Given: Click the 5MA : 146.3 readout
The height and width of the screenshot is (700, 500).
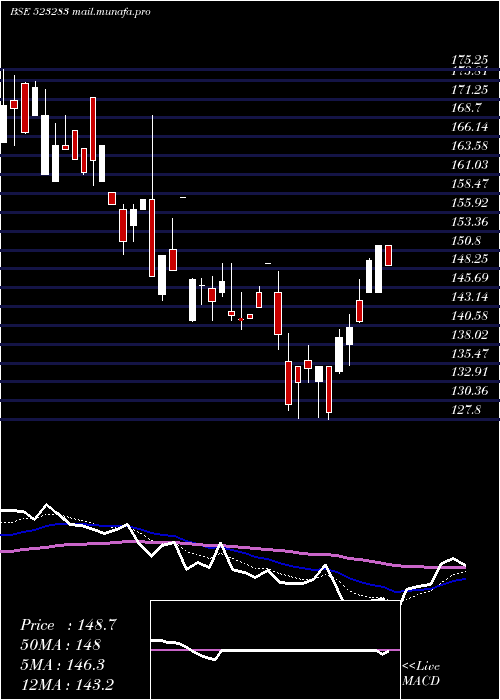Looking at the screenshot, I should tap(62, 665).
